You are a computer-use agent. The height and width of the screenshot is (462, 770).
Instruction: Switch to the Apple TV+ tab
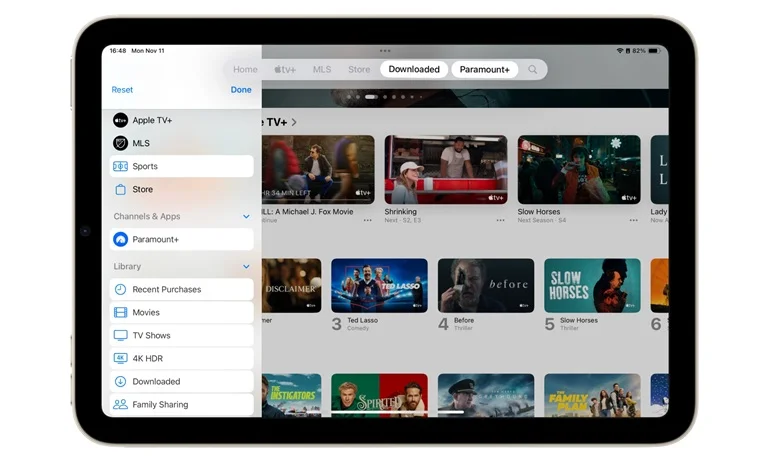[x=285, y=70]
